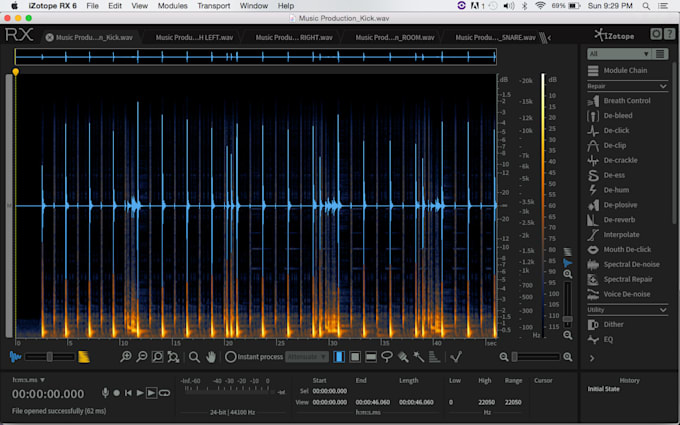Switch to the OH LEFT.wav tab
Screen dimensions: 680x425
point(194,38)
